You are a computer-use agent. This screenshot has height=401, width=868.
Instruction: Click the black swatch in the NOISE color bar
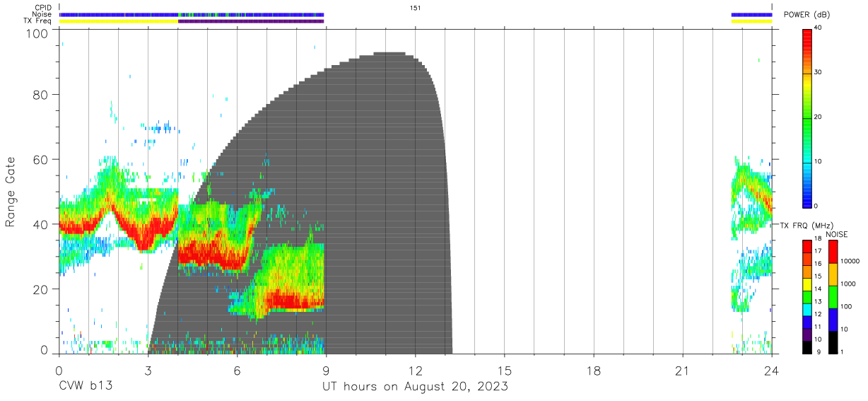(833, 342)
